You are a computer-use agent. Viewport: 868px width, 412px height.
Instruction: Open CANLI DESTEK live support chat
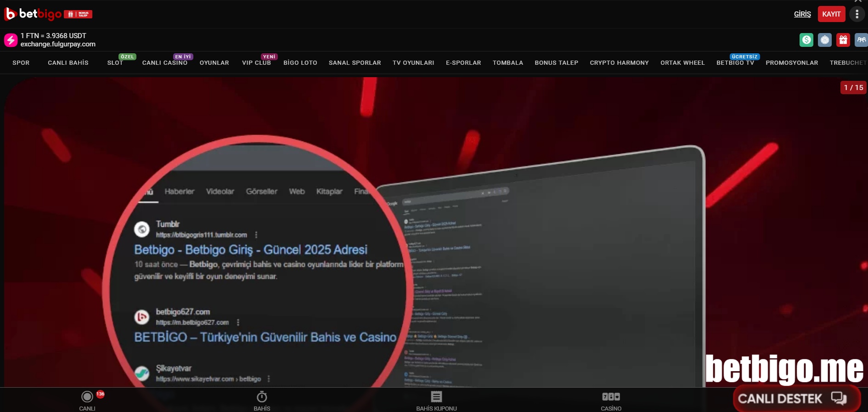(796, 398)
